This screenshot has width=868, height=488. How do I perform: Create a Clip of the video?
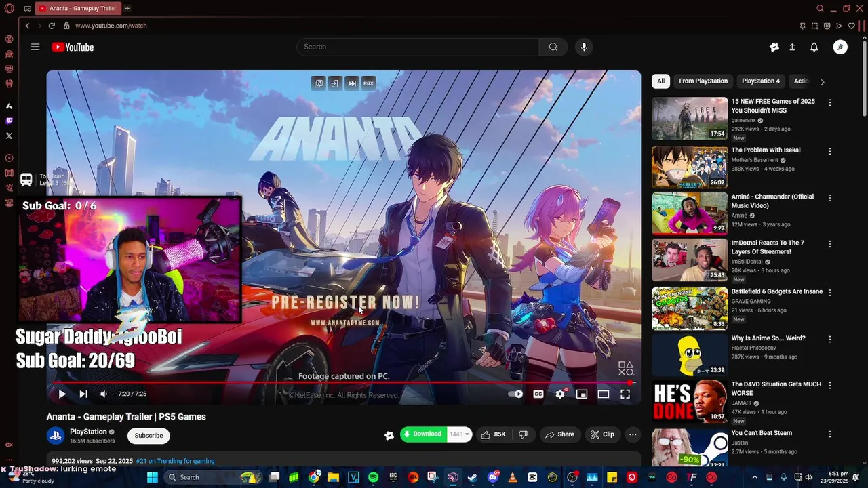click(602, 434)
